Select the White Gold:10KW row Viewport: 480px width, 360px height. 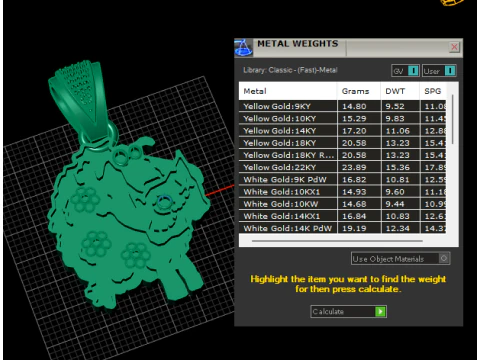pos(342,204)
